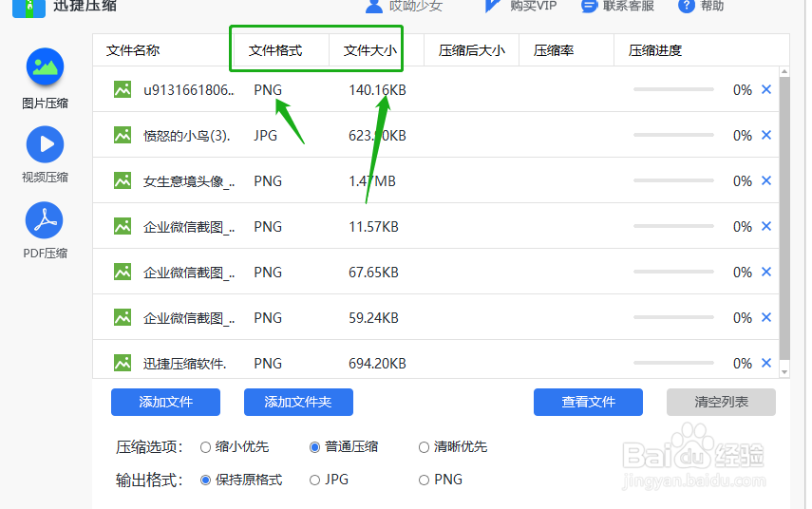Open the 视频压缩 video compression tool
The height and width of the screenshot is (509, 812).
pyautogui.click(x=45, y=154)
